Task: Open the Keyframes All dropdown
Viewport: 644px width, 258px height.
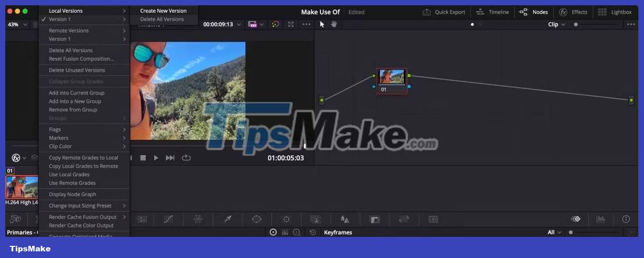Action: tap(554, 232)
